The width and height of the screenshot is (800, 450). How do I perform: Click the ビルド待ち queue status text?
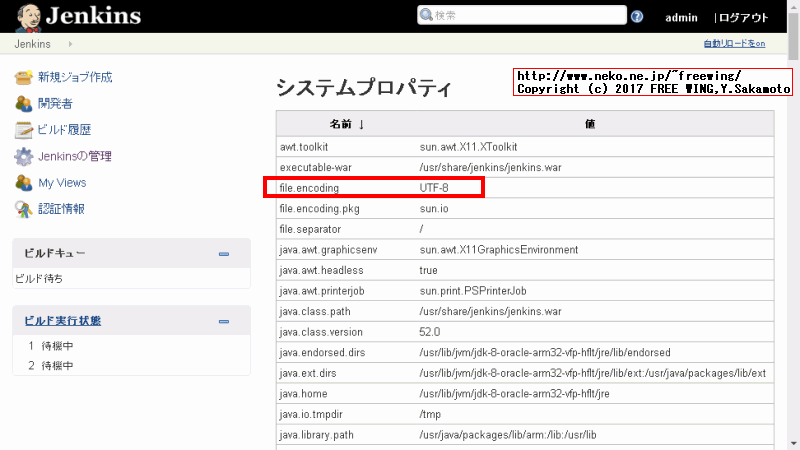click(39, 279)
